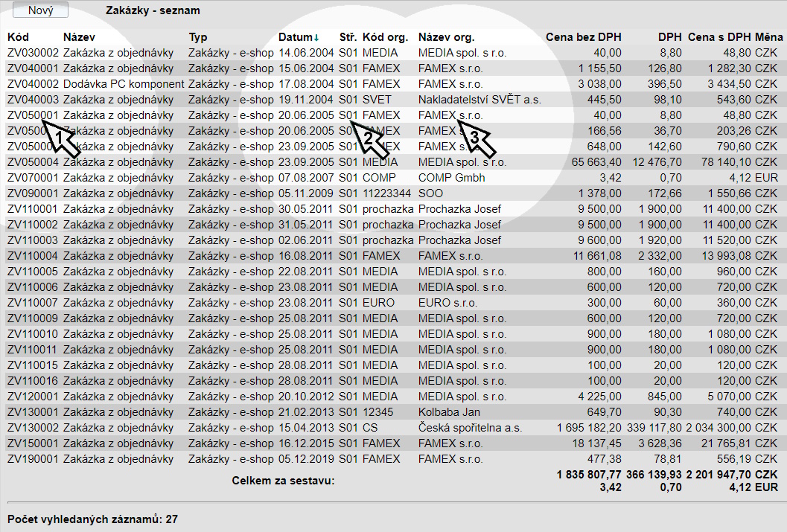Click the Měna column header
This screenshot has height=532, width=787.
(x=768, y=37)
